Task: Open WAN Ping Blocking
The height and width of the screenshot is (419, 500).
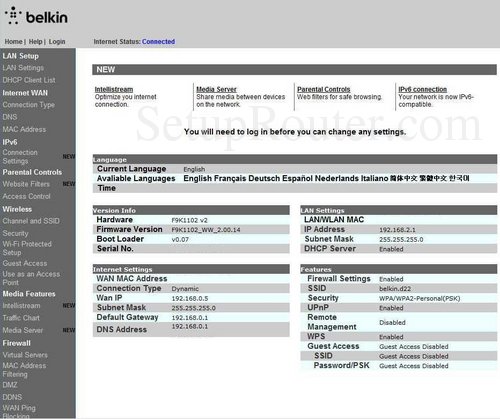Action: click(x=19, y=412)
